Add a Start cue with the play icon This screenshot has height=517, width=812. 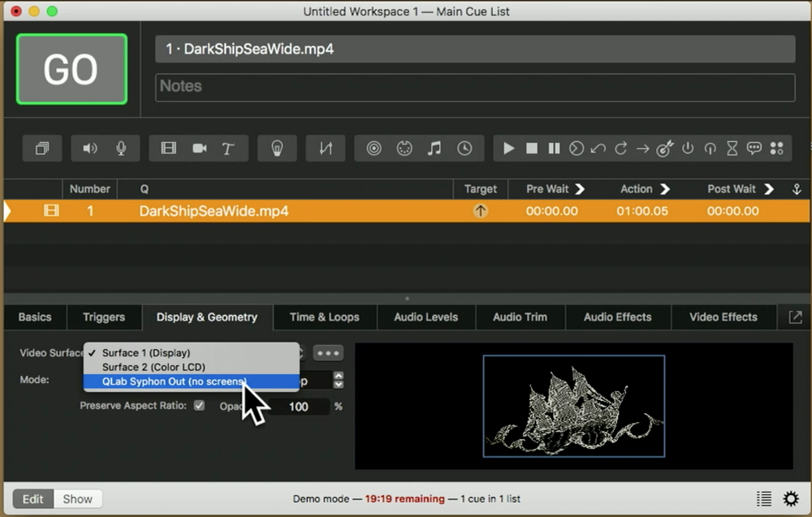(x=508, y=149)
